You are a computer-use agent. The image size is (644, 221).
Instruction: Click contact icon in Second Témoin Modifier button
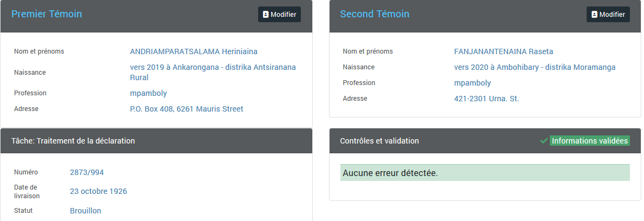594,15
